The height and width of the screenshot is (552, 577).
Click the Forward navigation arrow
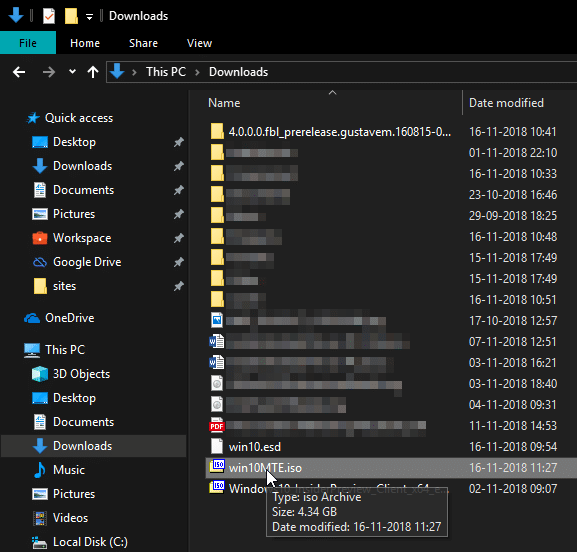[x=49, y=72]
